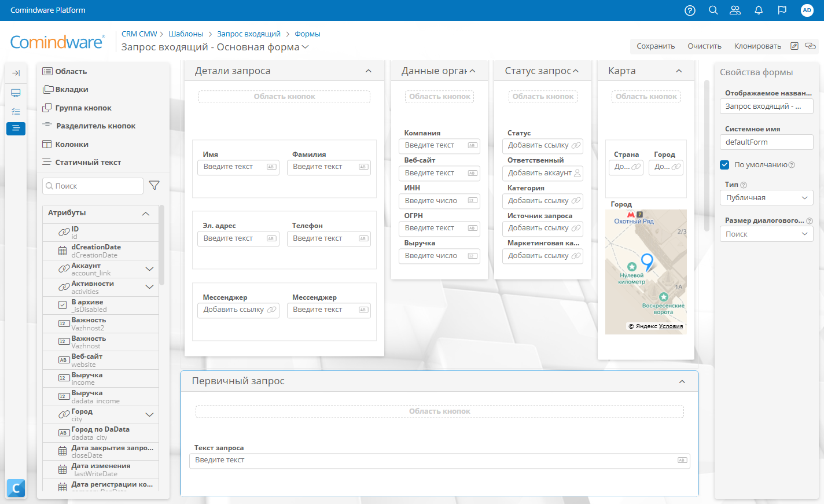
Task: Expand the Город attribute in list
Action: [149, 415]
